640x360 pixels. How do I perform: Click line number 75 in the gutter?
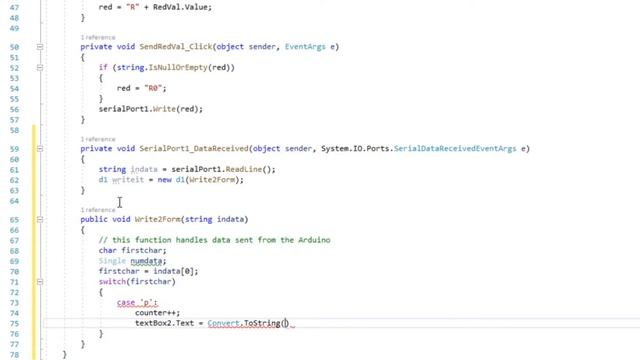coord(14,324)
